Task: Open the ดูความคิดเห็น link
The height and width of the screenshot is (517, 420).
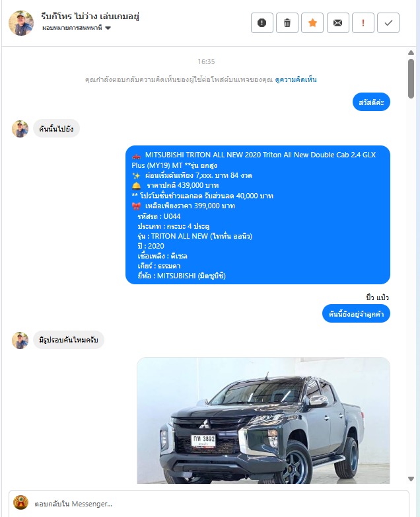Action: pos(296,79)
